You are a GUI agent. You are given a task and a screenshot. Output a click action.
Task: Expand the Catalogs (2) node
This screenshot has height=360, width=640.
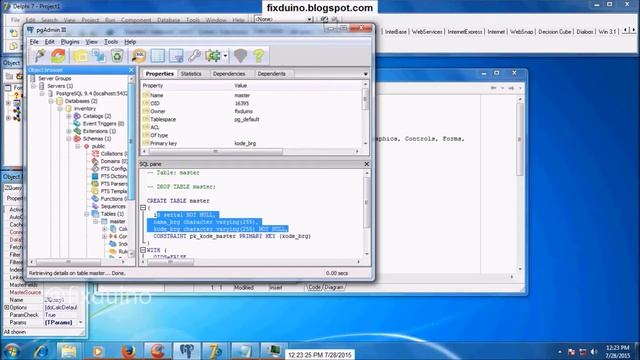pos(69,116)
